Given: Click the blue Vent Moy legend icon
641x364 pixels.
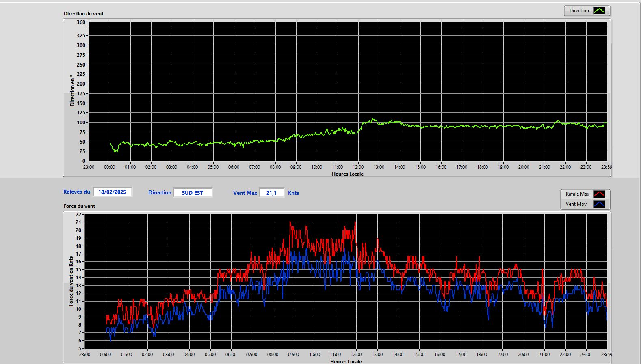Looking at the screenshot, I should coord(599,204).
